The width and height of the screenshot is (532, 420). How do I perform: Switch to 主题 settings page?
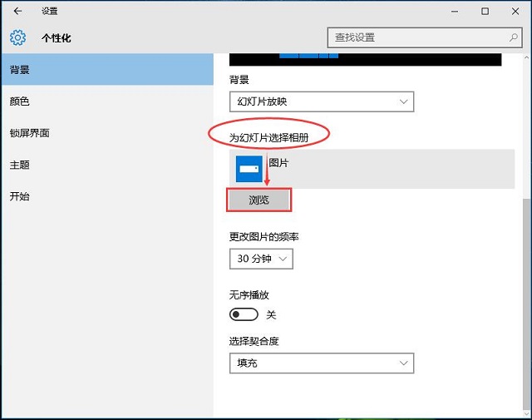click(20, 165)
